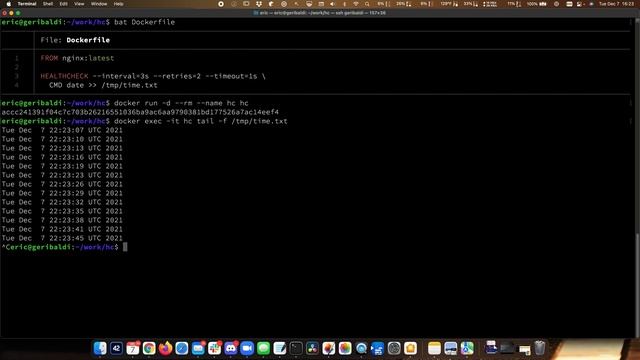Open Discord from the Dock
The image size is (640, 360).
point(231,348)
